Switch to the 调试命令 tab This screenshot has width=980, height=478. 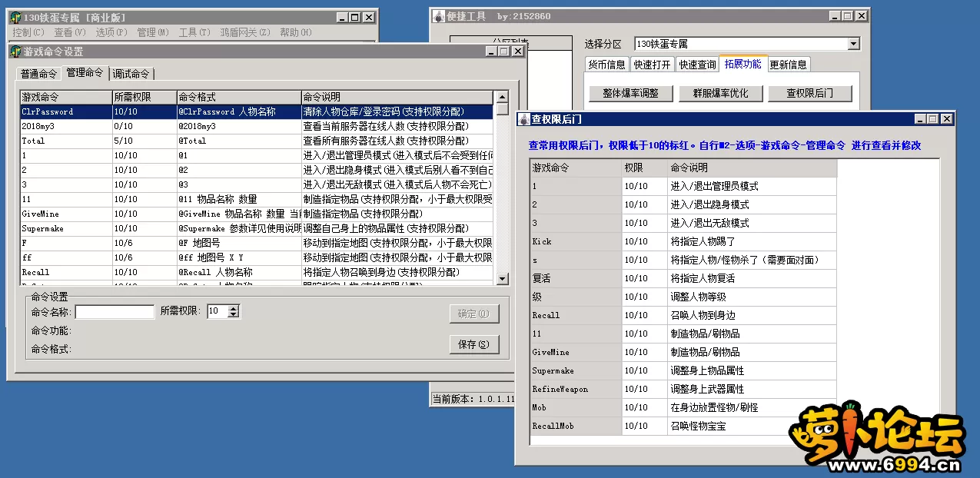pyautogui.click(x=131, y=74)
